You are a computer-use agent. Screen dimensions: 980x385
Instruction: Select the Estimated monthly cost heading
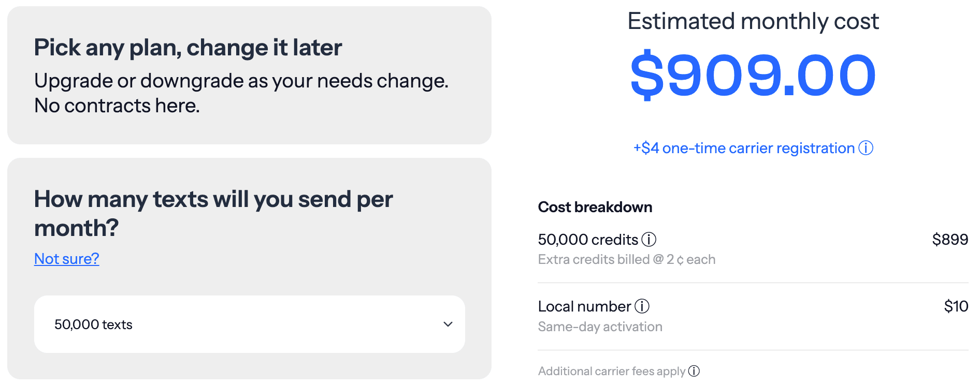coord(753,22)
